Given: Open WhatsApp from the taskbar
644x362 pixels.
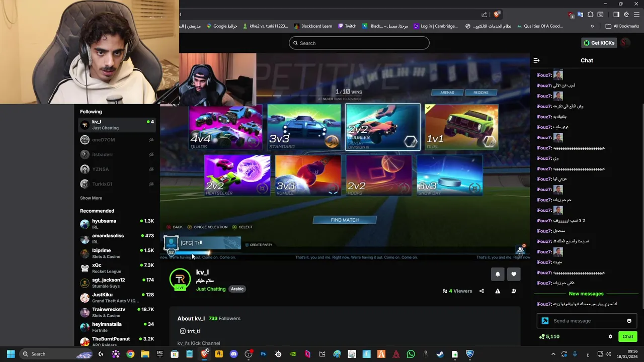Looking at the screenshot, I should 411,354.
